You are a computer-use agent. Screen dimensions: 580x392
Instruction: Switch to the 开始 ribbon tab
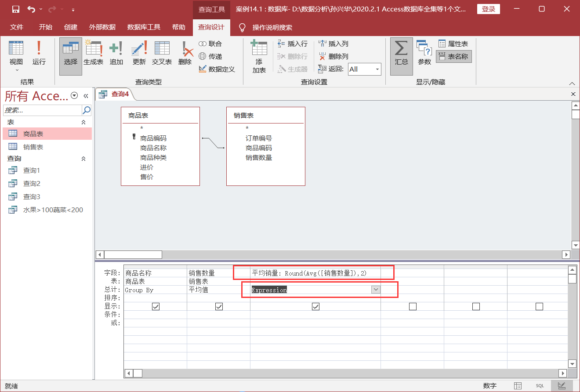tap(45, 27)
